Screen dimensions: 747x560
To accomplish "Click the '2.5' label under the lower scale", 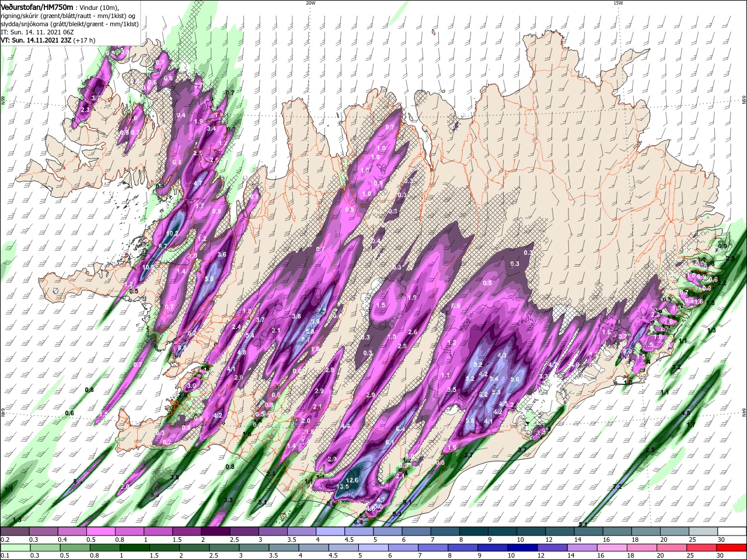I will point(214,556).
